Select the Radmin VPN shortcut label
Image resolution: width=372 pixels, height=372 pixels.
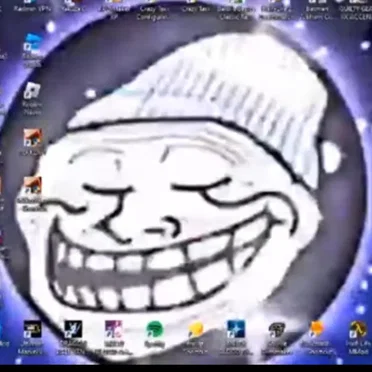coord(32,9)
